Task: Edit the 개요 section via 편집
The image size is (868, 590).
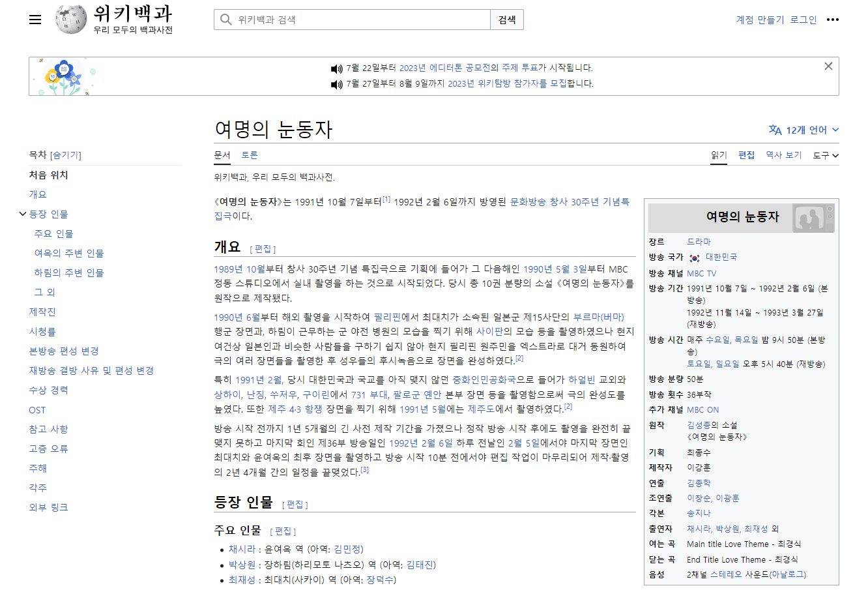Action: 263,249
